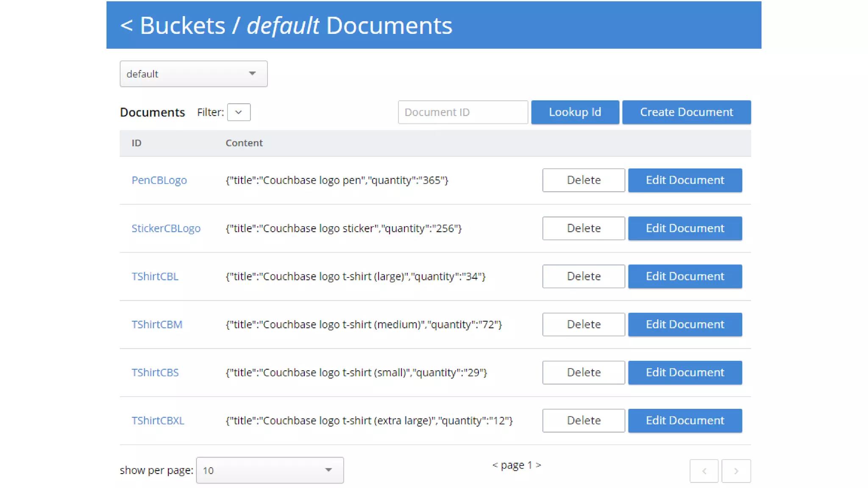Click the Document ID input field
Viewport: 868px width, 488px height.
click(463, 112)
